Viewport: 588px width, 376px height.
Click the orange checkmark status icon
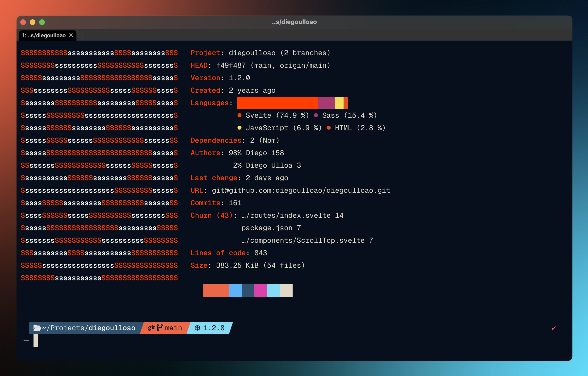(554, 328)
